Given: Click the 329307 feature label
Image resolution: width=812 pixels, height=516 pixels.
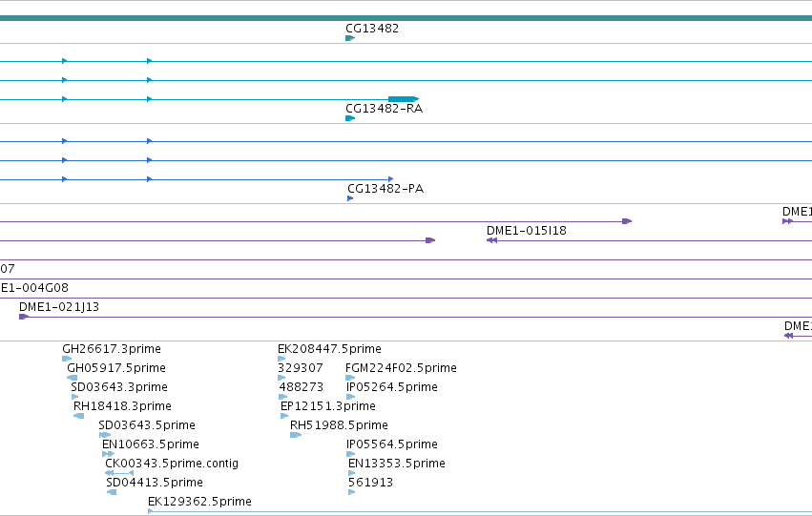Looking at the screenshot, I should (301, 368).
